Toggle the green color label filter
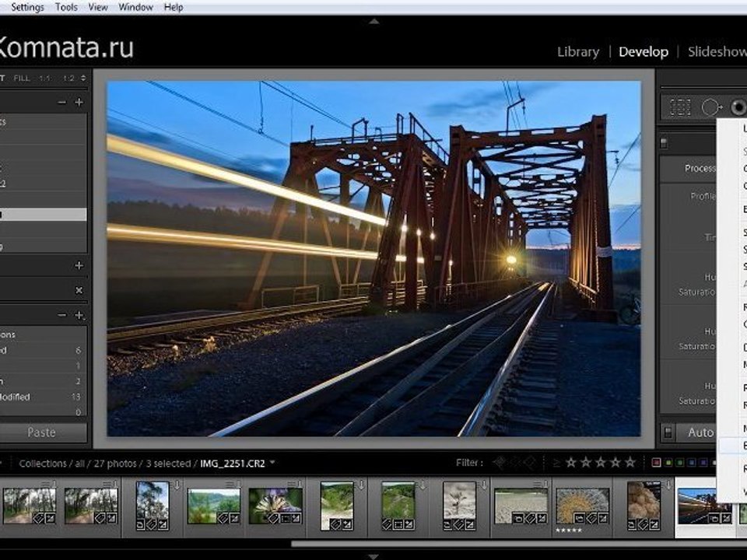Viewport: 747px width, 560px height. pos(680,463)
